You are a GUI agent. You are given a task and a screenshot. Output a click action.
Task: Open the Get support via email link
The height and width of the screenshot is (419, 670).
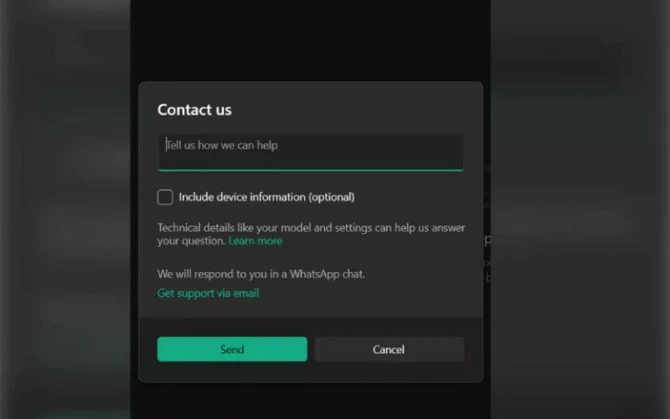point(208,293)
